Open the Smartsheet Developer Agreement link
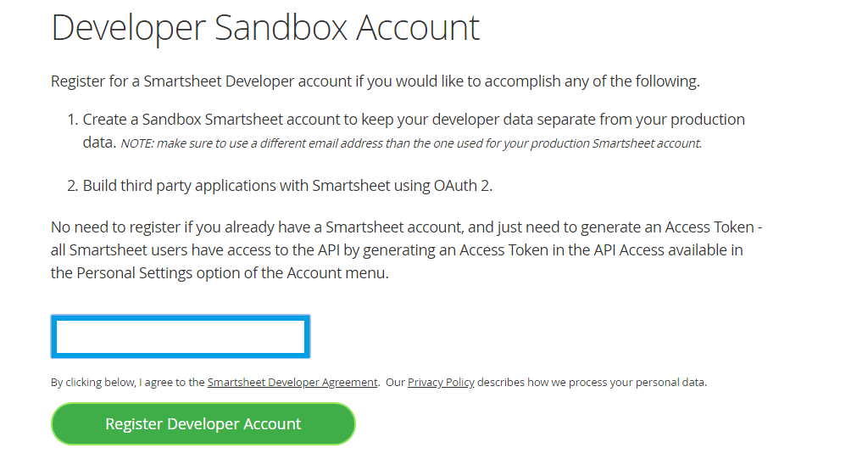The image size is (868, 476). (x=292, y=383)
